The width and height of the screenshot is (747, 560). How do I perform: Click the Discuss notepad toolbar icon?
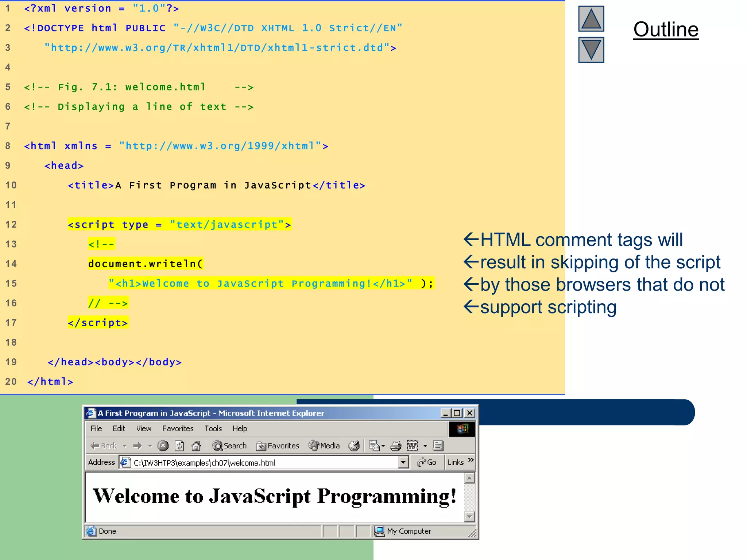coord(438,446)
